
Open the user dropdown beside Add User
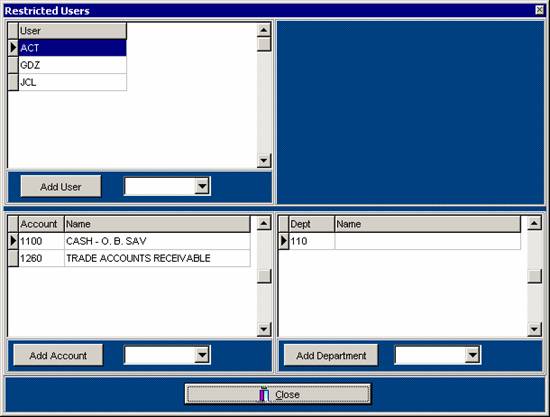pos(202,186)
